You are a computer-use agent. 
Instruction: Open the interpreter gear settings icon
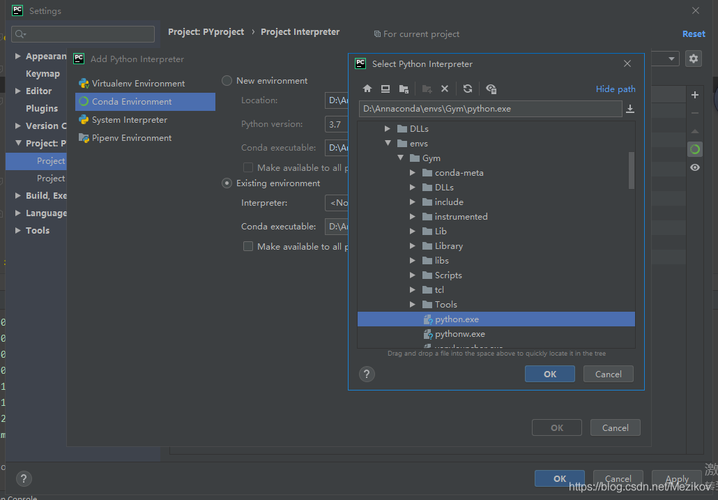pyautogui.click(x=693, y=59)
